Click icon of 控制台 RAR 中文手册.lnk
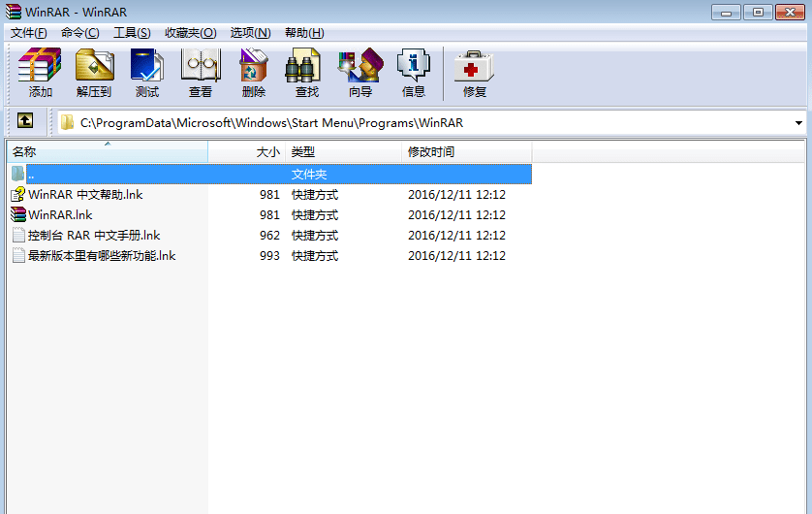 pos(18,236)
